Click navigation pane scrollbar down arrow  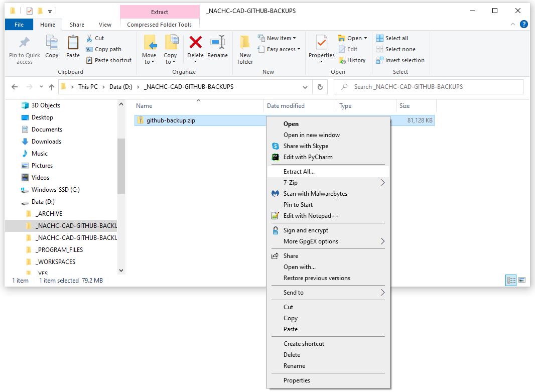121,271
